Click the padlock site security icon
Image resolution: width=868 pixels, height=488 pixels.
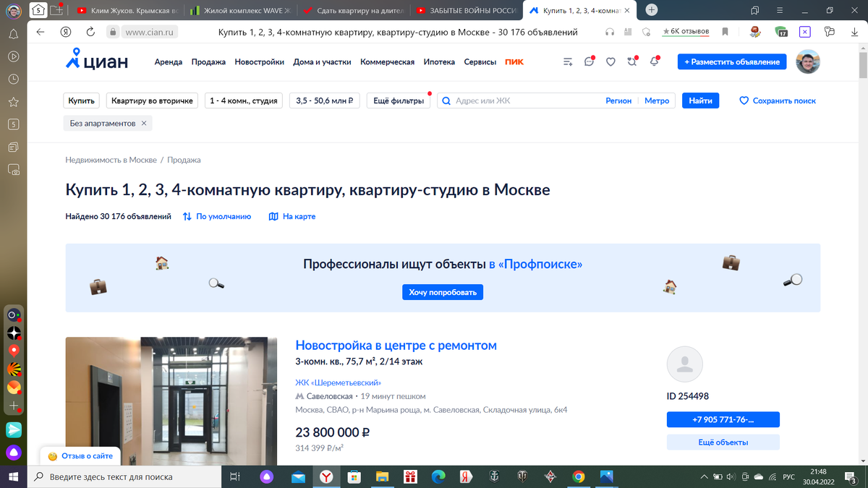pyautogui.click(x=112, y=32)
